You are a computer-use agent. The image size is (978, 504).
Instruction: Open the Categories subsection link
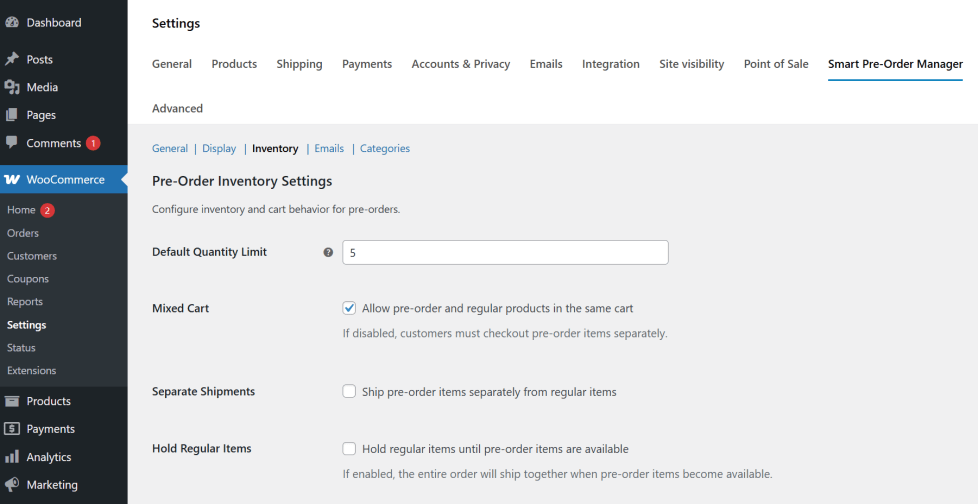tap(385, 149)
